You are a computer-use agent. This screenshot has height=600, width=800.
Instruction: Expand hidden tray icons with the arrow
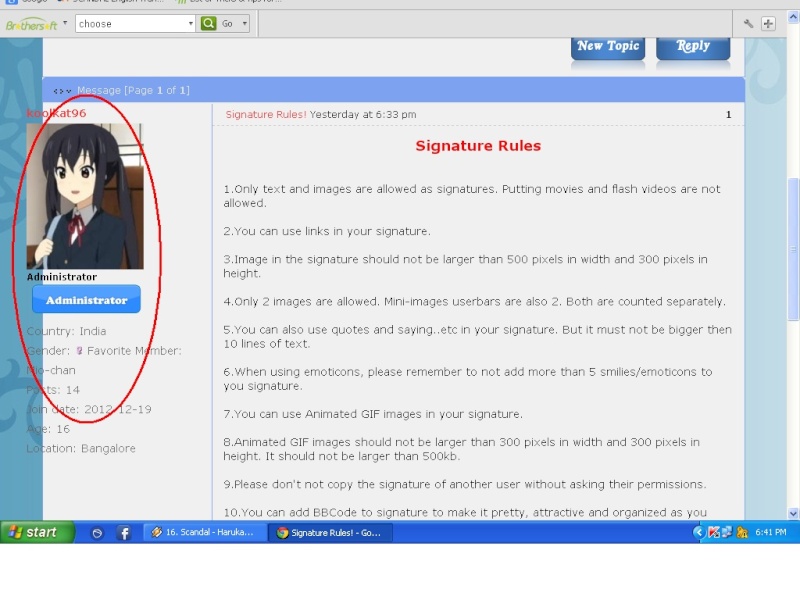(x=698, y=533)
